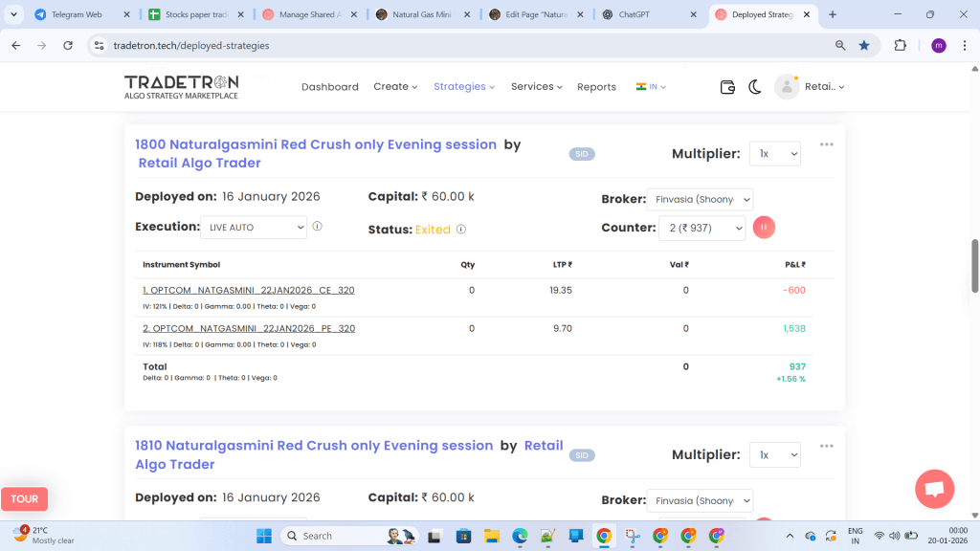Open Counter dropdown showing 2 (₹ 937)

(702, 228)
